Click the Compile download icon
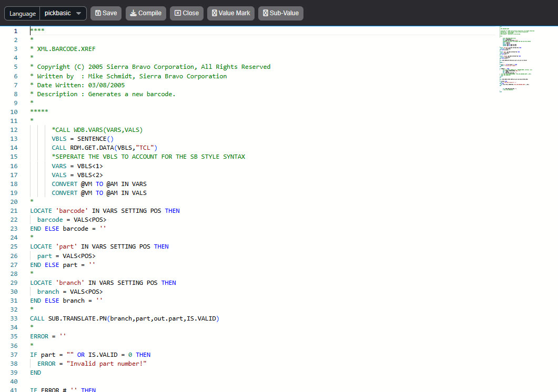The height and width of the screenshot is (392, 558). pos(134,13)
